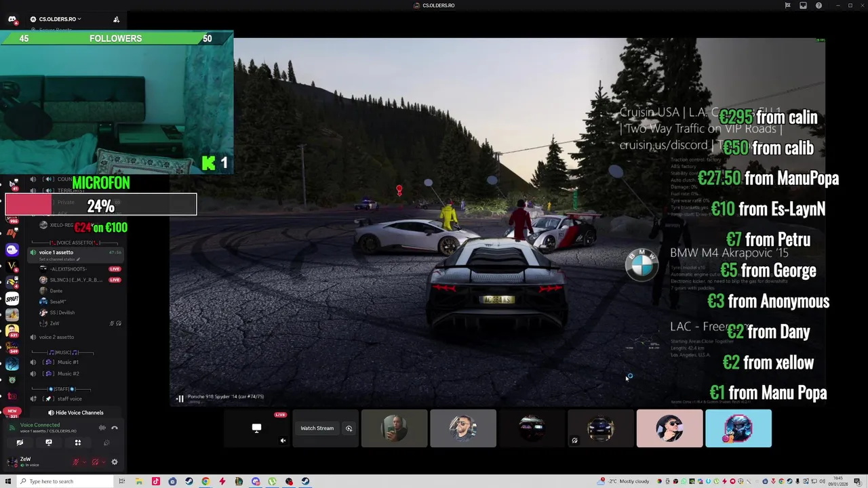
Task: Collapse the STAFF category header
Action: click(x=62, y=389)
